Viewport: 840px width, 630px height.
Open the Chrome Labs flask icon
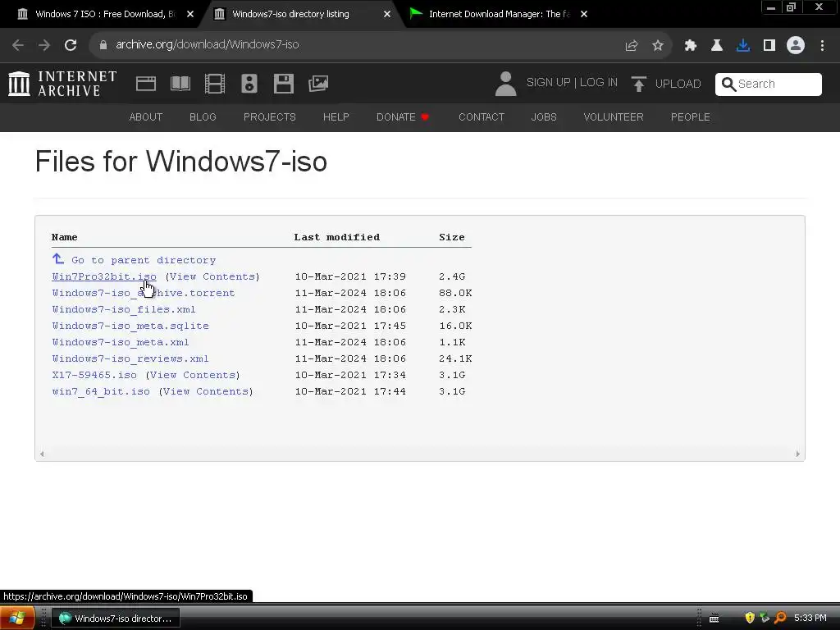[717, 45]
